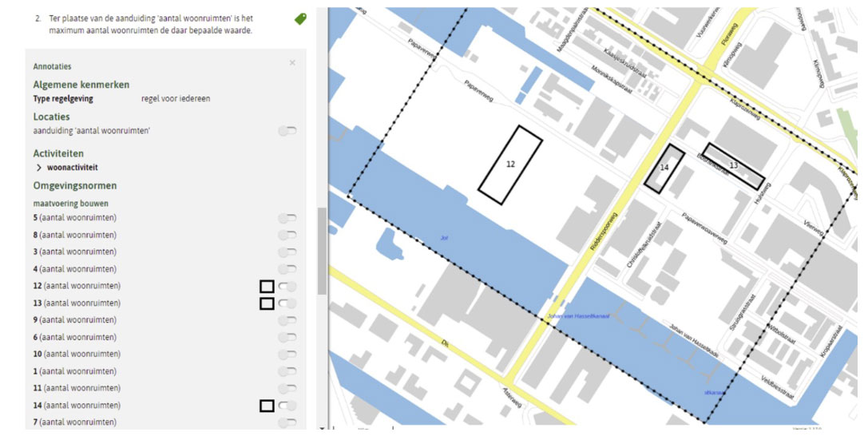
Task: Enable the 12 (aantal woonruimten) toggle
Action: (x=287, y=286)
